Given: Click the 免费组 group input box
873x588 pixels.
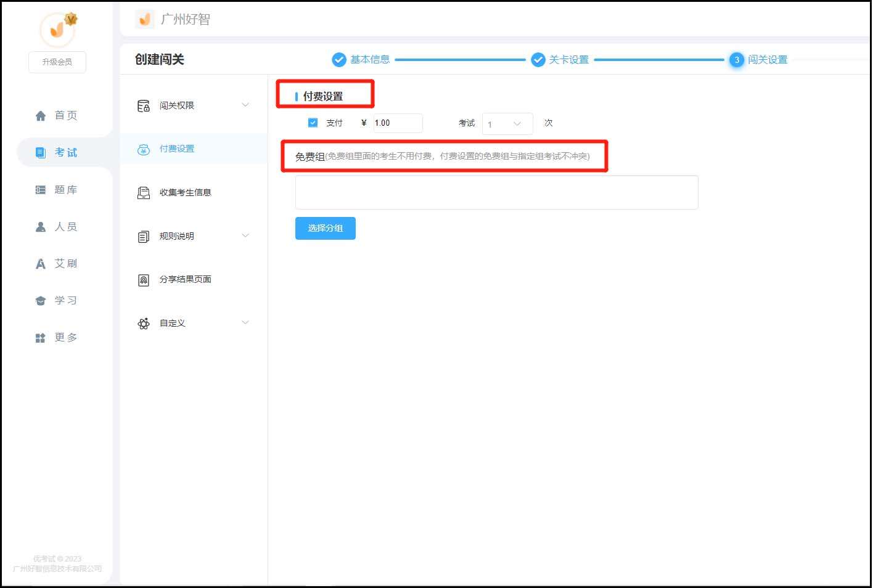Looking at the screenshot, I should click(496, 192).
